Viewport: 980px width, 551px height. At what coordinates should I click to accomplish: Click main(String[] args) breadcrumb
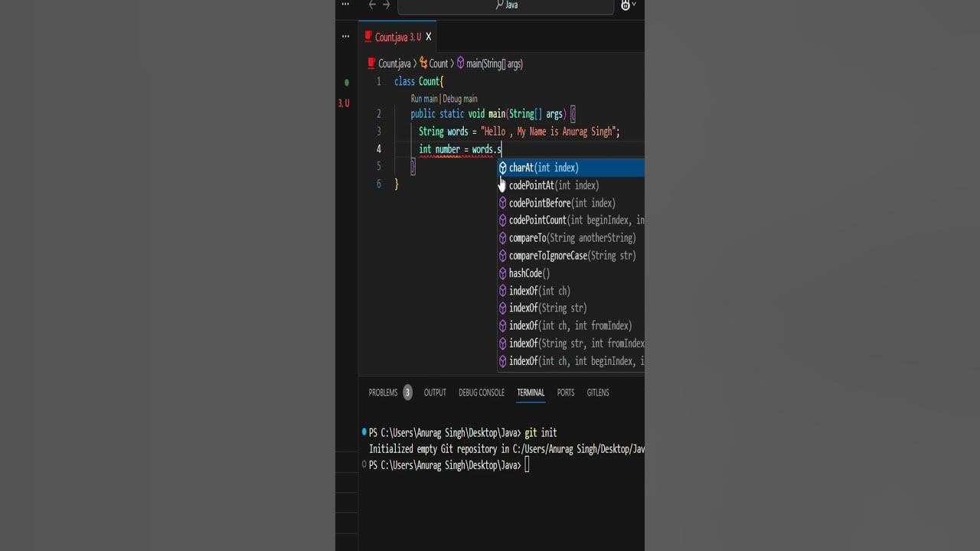[x=495, y=64]
